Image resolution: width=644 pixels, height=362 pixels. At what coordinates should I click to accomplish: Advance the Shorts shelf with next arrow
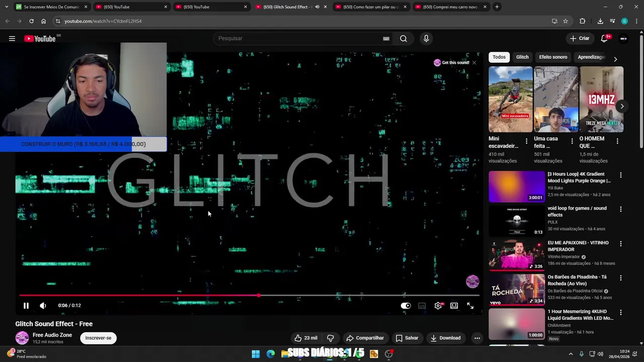(622, 106)
